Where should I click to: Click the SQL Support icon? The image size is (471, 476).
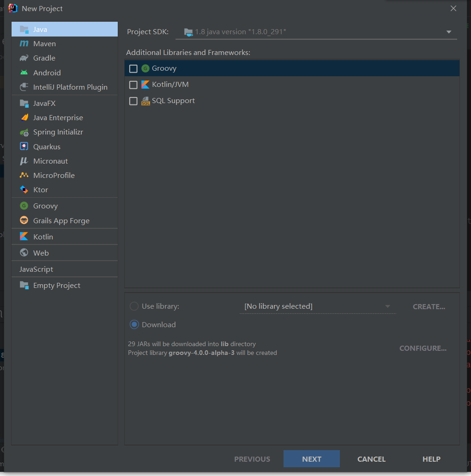coord(145,101)
